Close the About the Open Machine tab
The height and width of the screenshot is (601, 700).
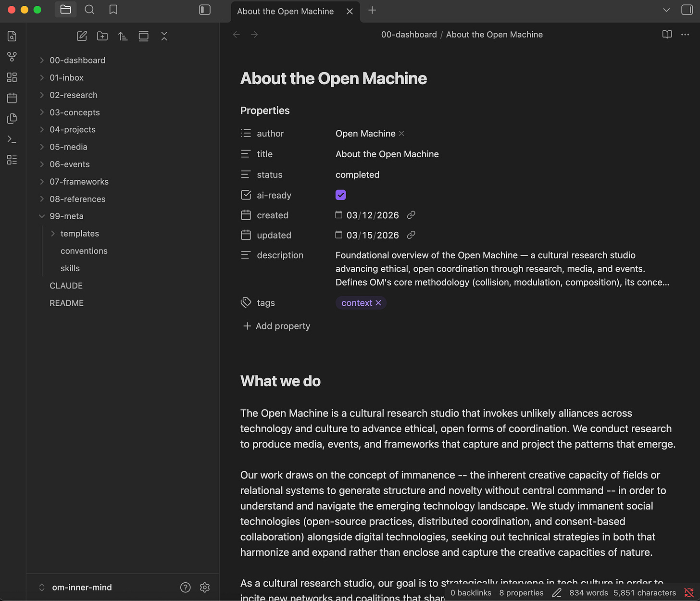point(350,11)
